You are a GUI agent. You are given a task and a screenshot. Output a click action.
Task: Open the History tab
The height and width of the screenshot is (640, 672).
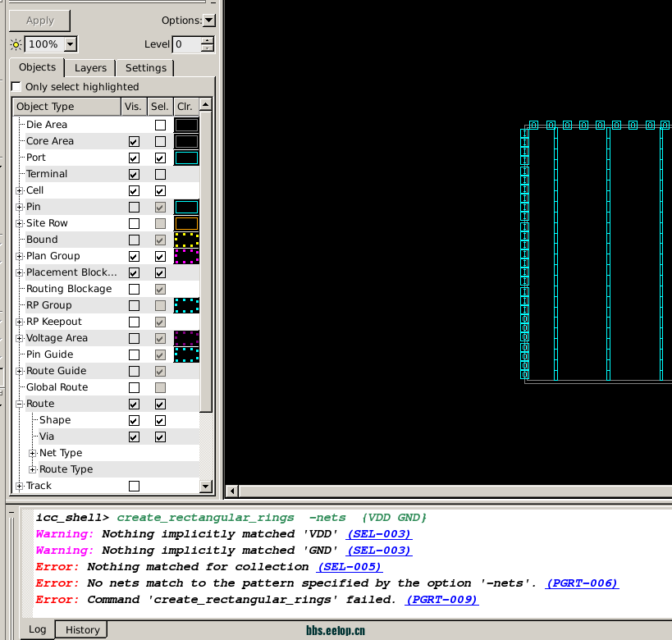(82, 629)
